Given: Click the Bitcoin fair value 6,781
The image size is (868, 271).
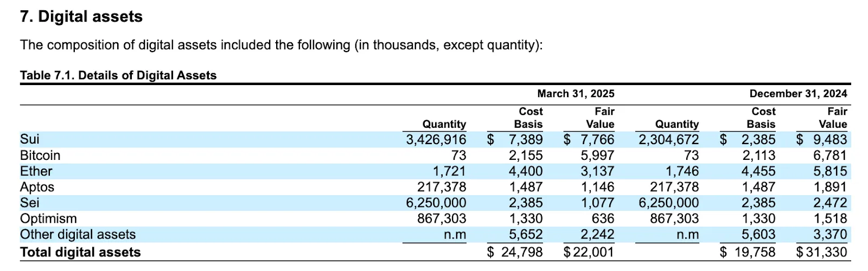Looking at the screenshot, I should point(830,156).
